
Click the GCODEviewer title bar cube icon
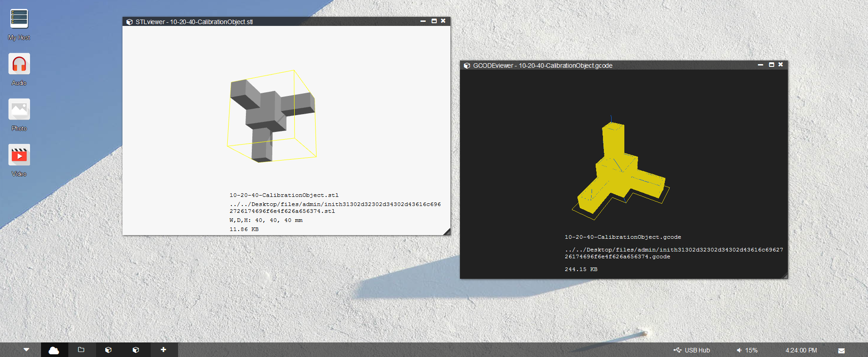[x=467, y=65]
